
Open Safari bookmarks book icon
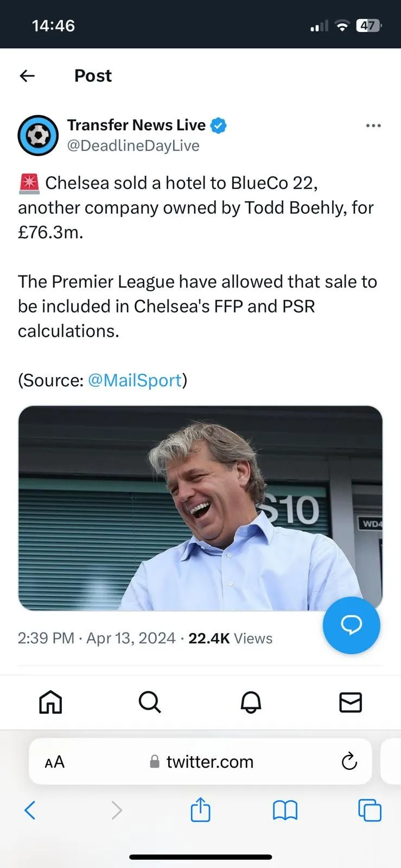pos(285,810)
